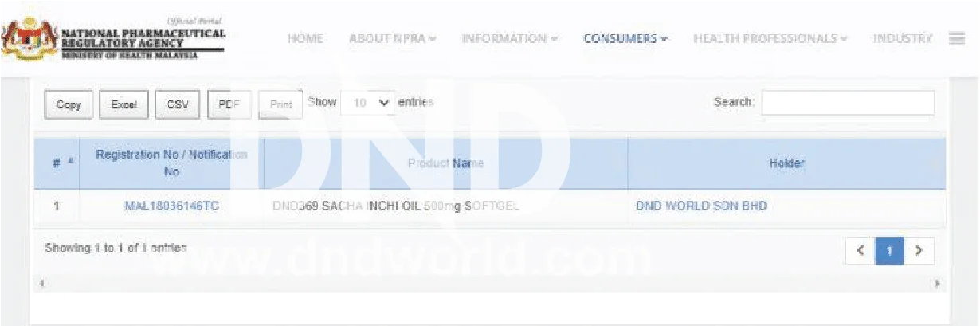Go to previous page arrow
980x326 pixels.
(x=860, y=250)
